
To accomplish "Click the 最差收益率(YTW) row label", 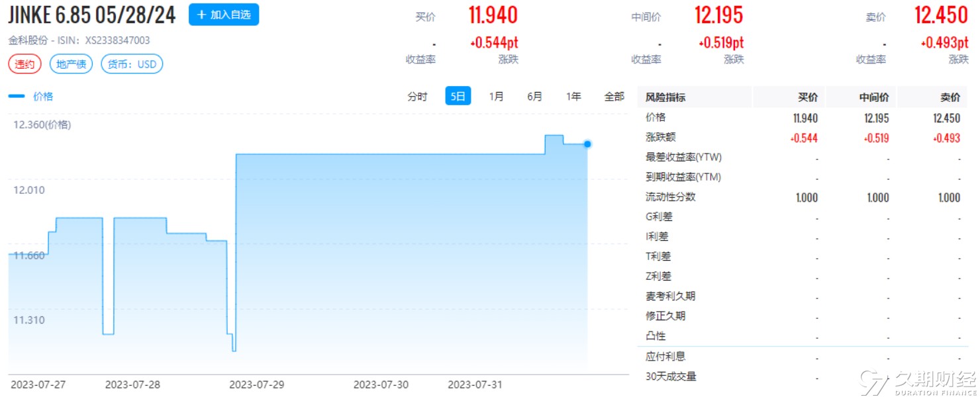I will 683,157.
